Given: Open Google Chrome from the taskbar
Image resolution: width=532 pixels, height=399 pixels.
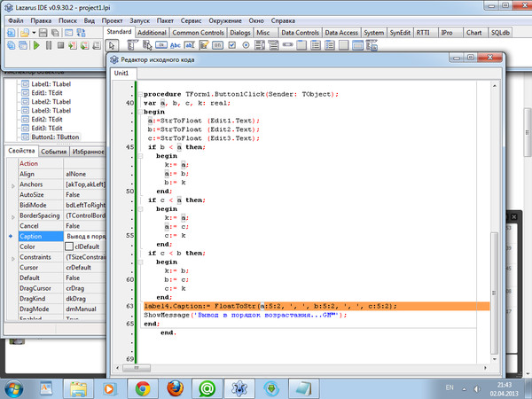Looking at the screenshot, I should click(x=142, y=387).
